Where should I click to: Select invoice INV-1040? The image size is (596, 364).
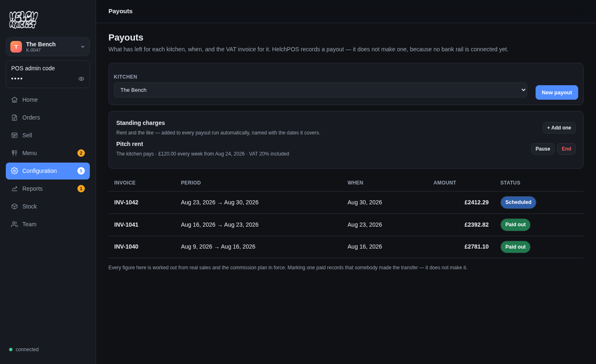coord(126,247)
